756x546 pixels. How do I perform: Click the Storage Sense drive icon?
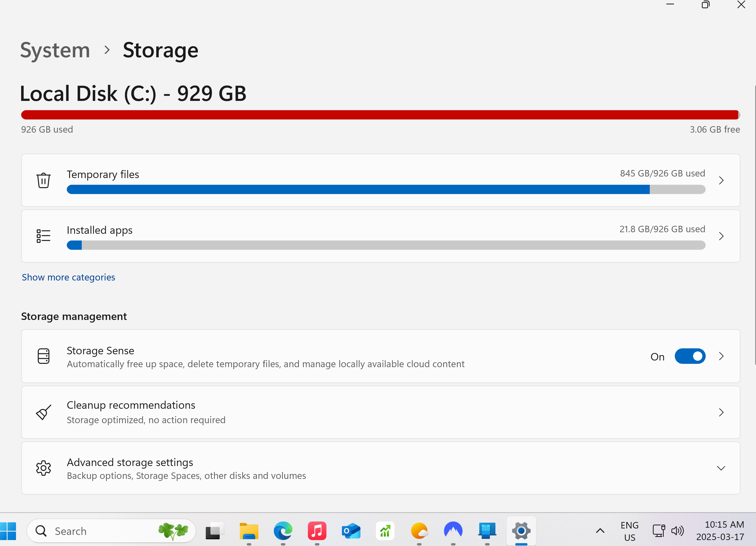[x=43, y=356]
